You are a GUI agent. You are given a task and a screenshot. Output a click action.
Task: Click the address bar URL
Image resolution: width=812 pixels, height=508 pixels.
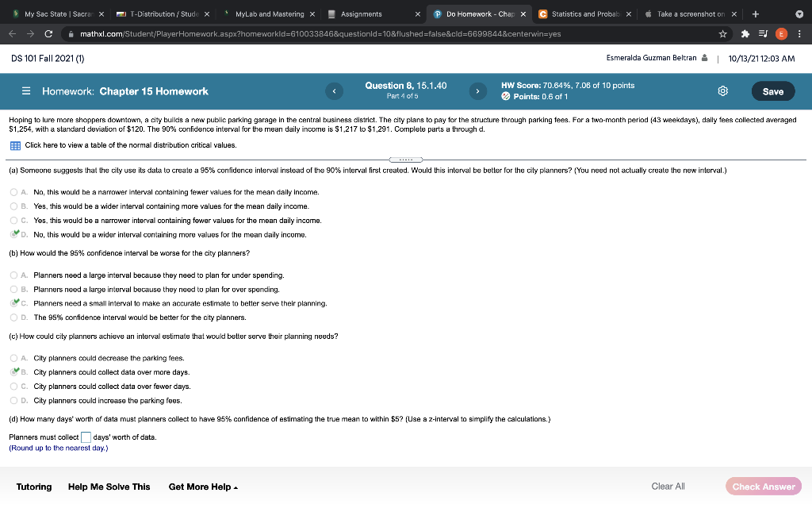(x=320, y=33)
